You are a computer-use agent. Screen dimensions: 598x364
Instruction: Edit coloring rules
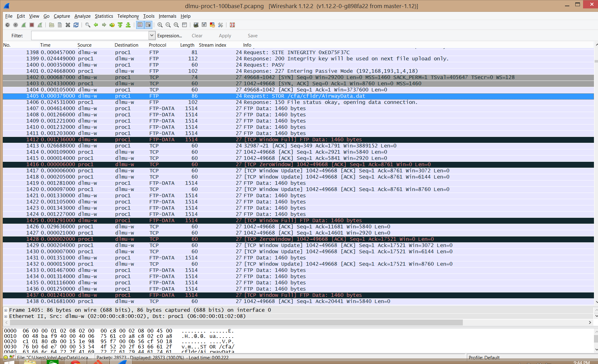coord(212,25)
